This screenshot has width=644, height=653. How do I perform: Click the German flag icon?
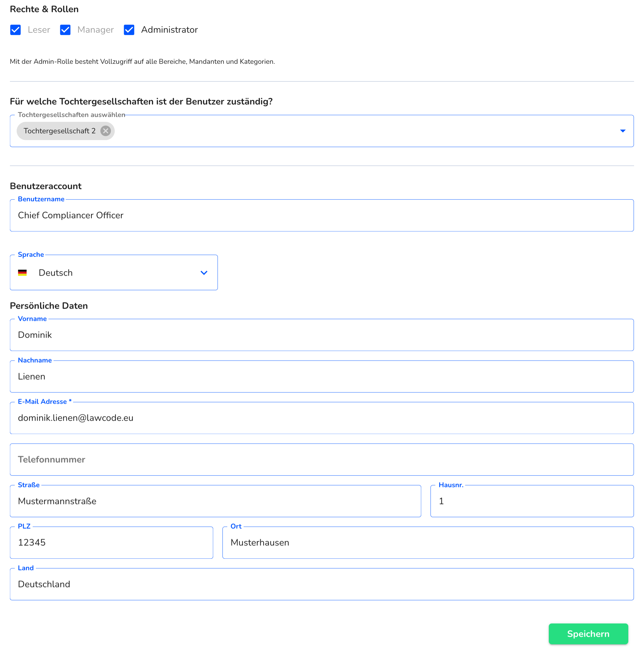(x=22, y=273)
